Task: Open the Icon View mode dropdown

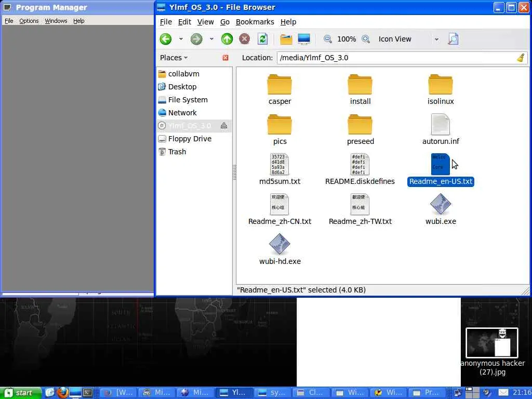Action: [408, 39]
